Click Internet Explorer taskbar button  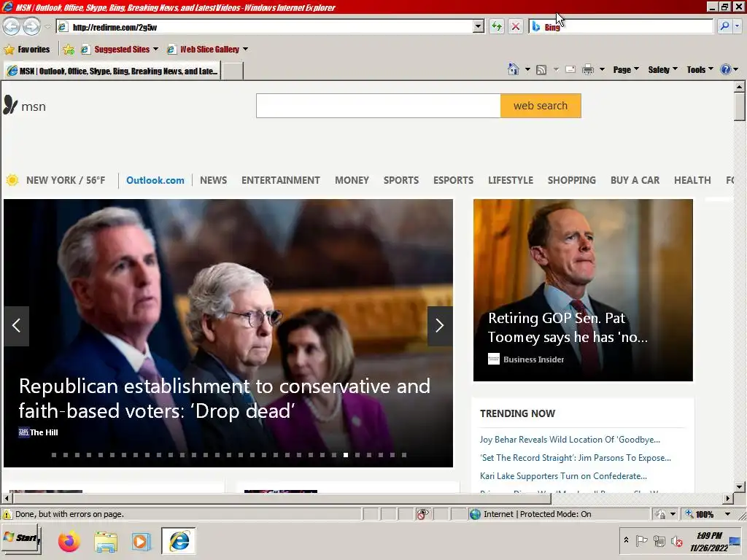tap(179, 542)
